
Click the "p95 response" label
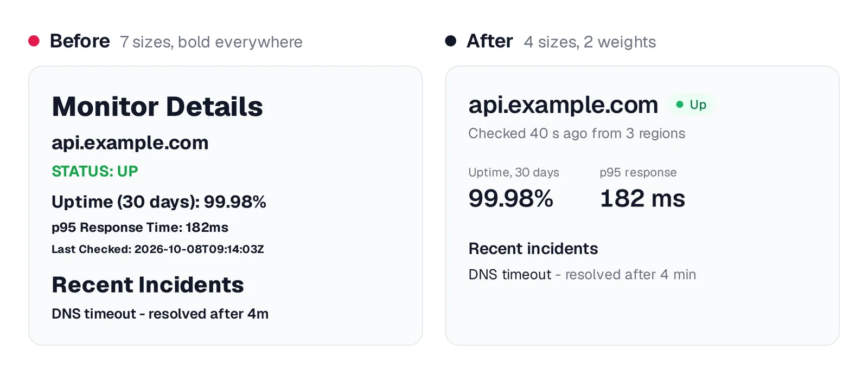638,173
